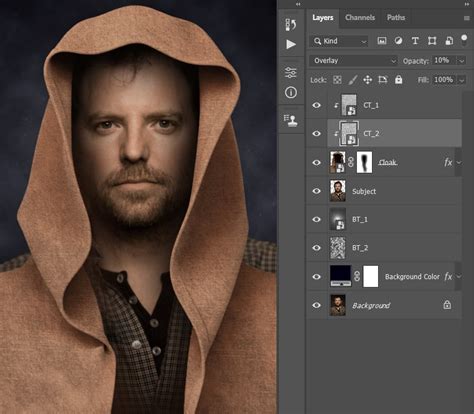The width and height of the screenshot is (474, 414).
Task: Switch to the Paths tab
Action: pyautogui.click(x=396, y=18)
